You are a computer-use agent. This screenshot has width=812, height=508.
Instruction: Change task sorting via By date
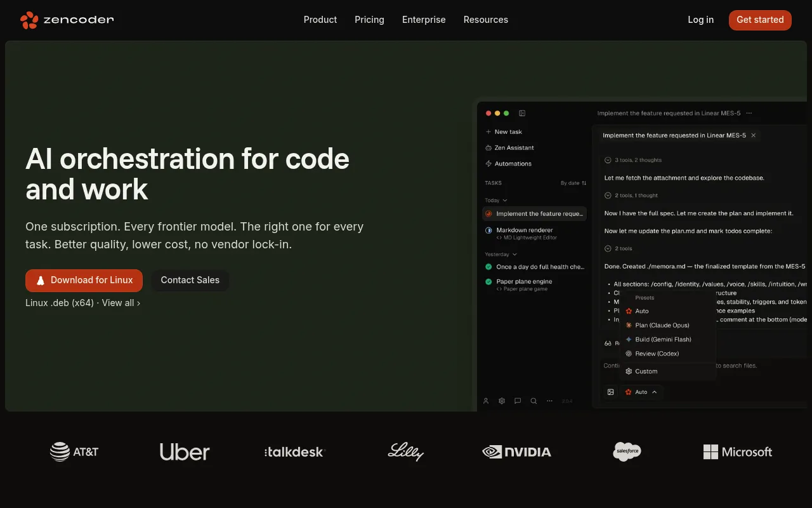click(x=573, y=183)
